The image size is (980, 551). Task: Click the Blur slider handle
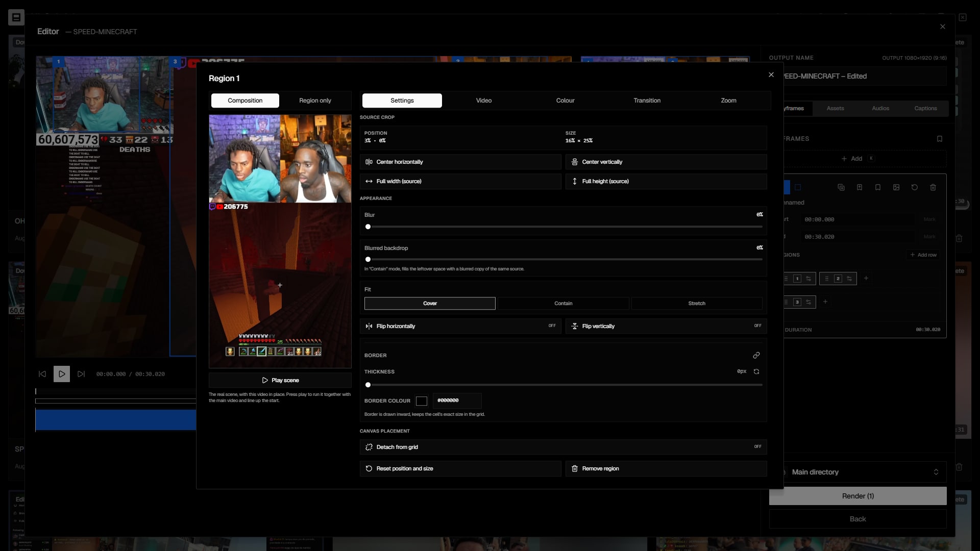click(x=368, y=227)
